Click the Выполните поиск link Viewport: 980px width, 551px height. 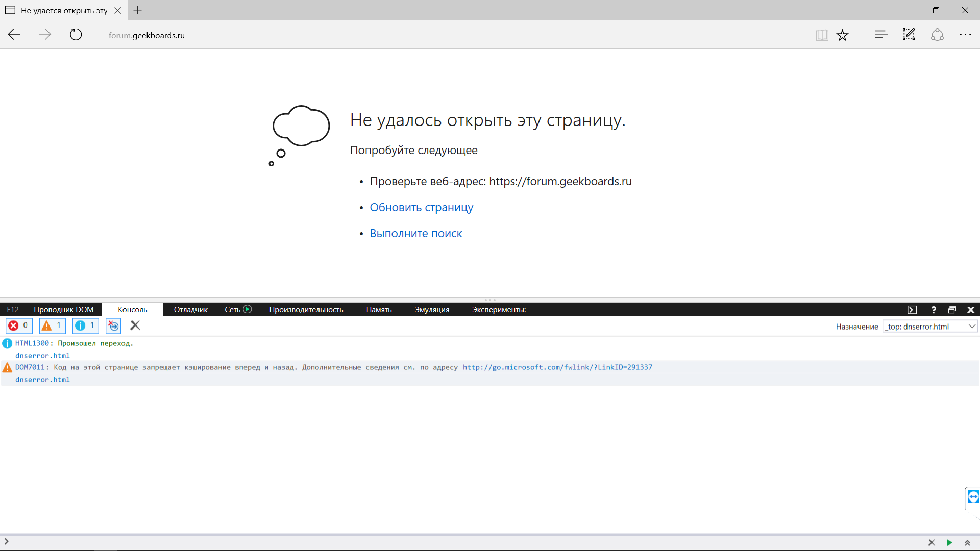pos(415,234)
